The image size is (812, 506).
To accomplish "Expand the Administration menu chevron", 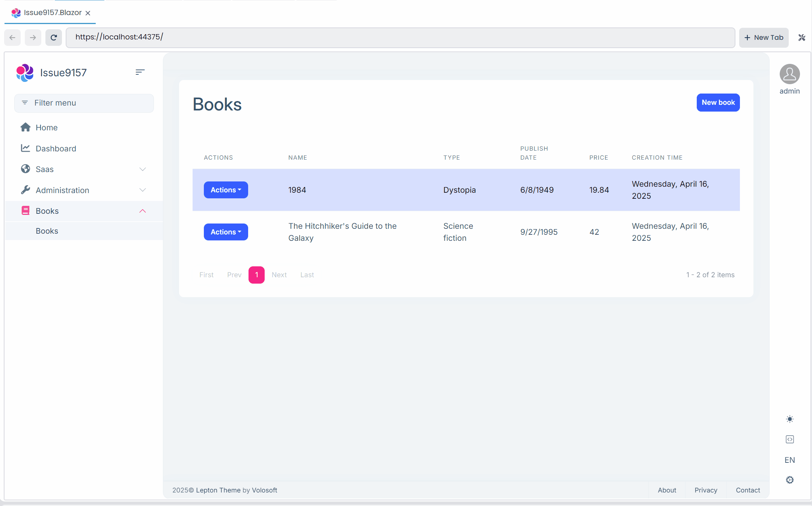I will coord(143,190).
